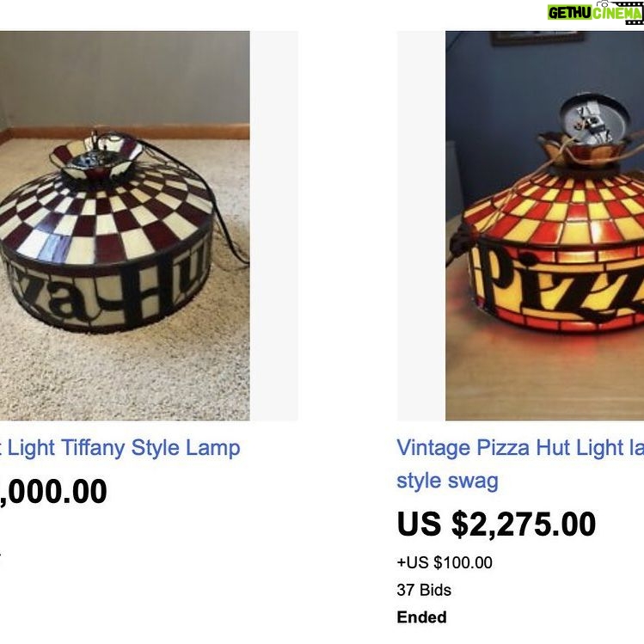Click the gray margin before right lamp photo
Viewport: 644px width, 644px height.
[421, 225]
